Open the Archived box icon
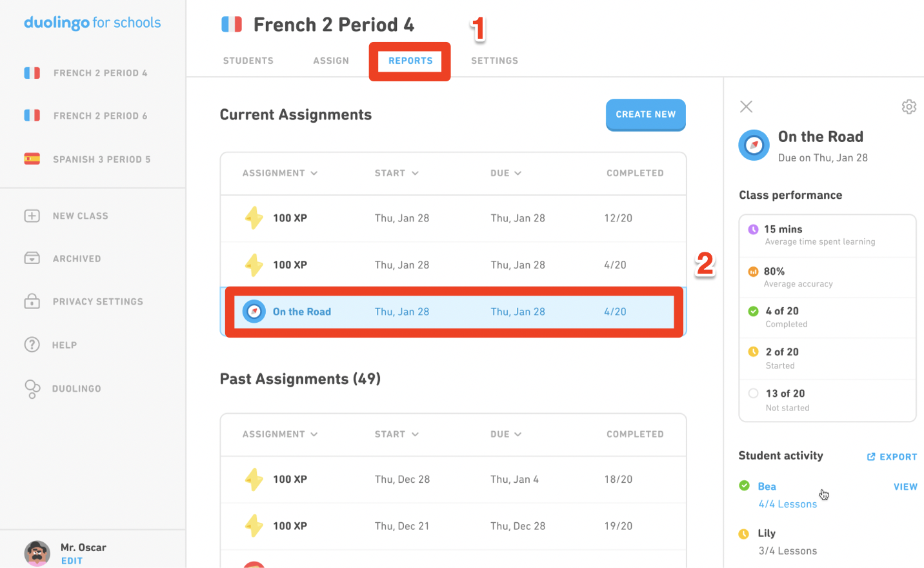 coord(32,258)
